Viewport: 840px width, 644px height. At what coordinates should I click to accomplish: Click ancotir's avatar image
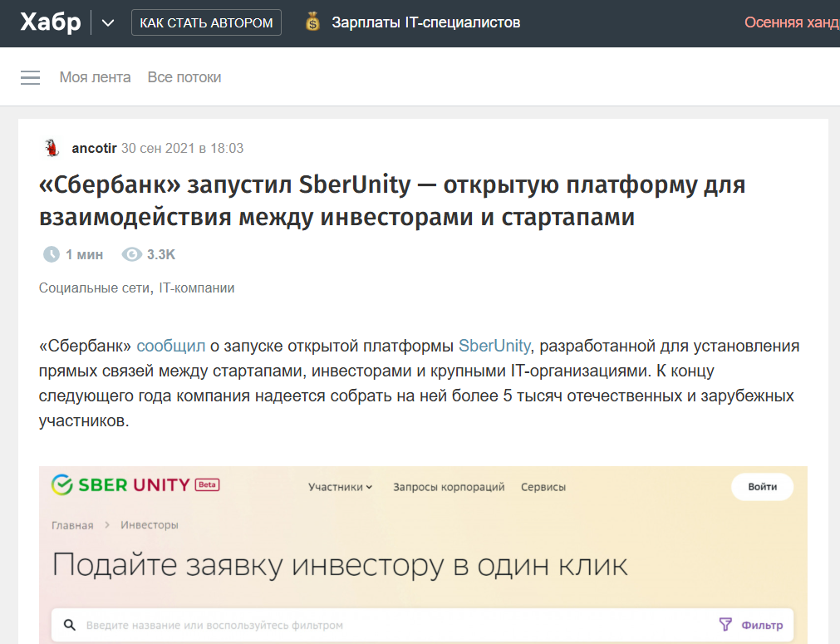pyautogui.click(x=52, y=147)
